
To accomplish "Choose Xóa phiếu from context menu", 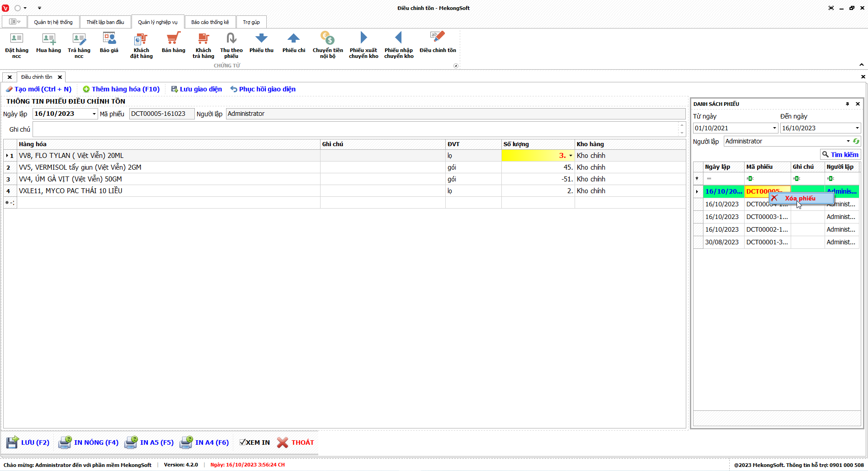I will [800, 198].
